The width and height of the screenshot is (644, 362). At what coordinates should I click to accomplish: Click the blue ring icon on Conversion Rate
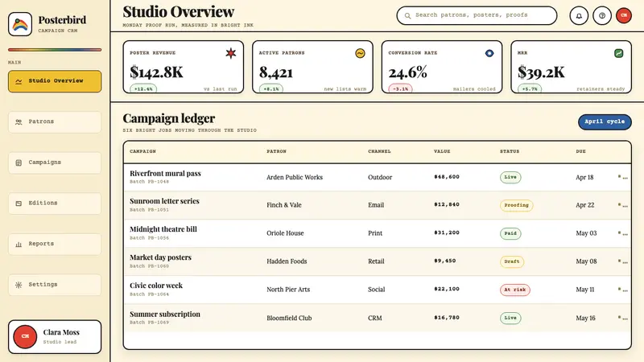(489, 53)
